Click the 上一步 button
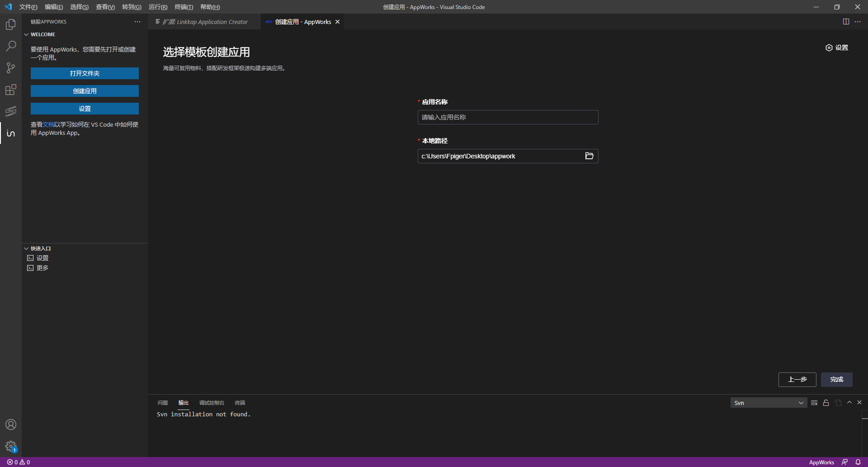Screen dimensions: 868x467 pos(797,380)
